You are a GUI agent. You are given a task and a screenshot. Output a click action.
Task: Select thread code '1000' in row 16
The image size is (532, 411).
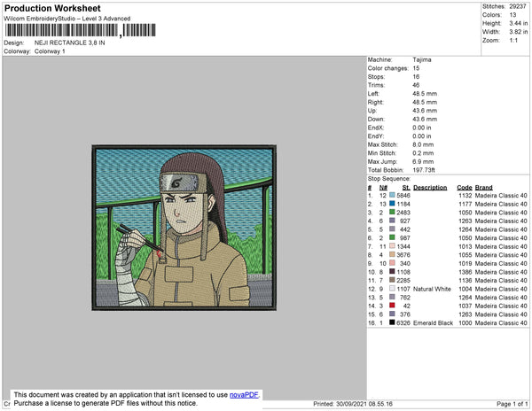point(465,323)
